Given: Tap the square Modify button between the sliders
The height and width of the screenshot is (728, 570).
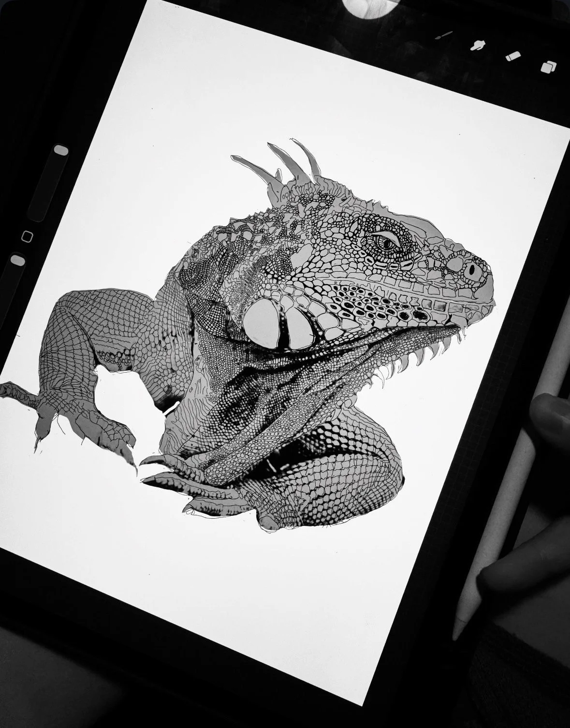Looking at the screenshot, I should pyautogui.click(x=28, y=237).
